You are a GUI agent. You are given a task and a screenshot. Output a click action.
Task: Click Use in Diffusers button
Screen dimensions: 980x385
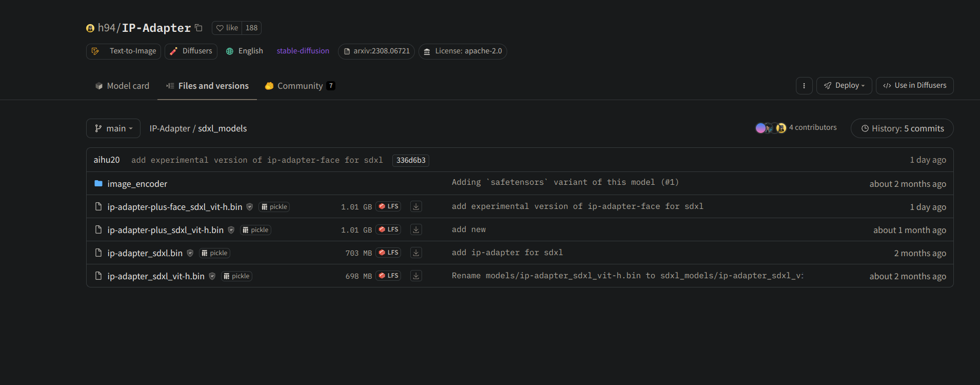(914, 86)
